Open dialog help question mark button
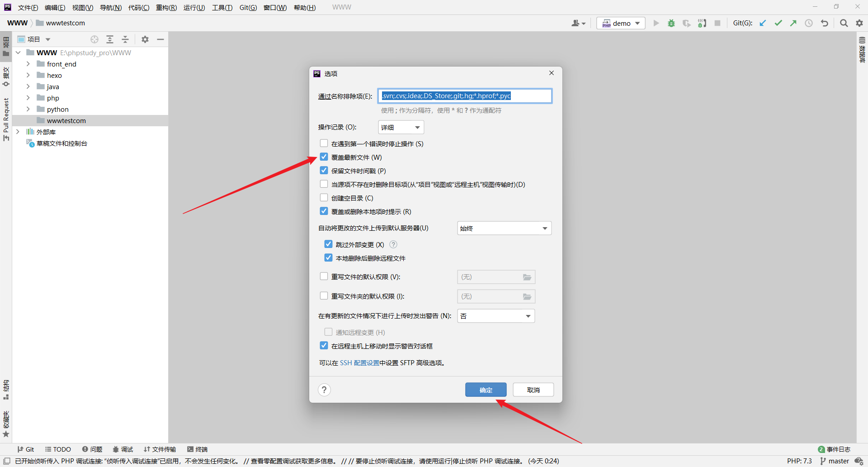The height and width of the screenshot is (467, 868). tap(324, 390)
